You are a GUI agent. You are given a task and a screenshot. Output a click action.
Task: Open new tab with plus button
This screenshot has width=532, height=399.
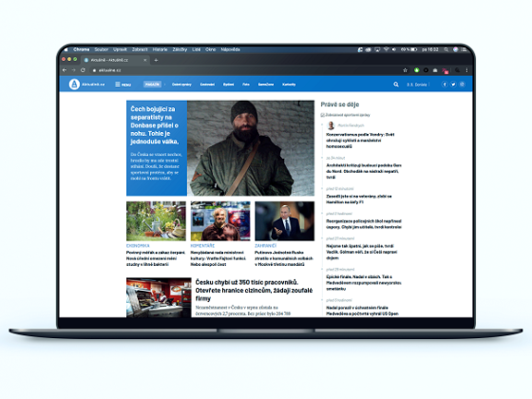156,60
